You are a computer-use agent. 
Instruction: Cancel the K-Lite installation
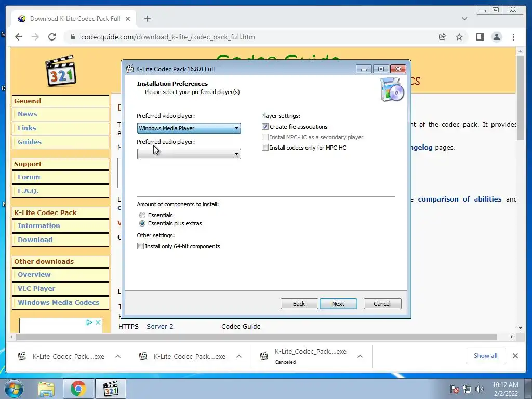(x=382, y=303)
